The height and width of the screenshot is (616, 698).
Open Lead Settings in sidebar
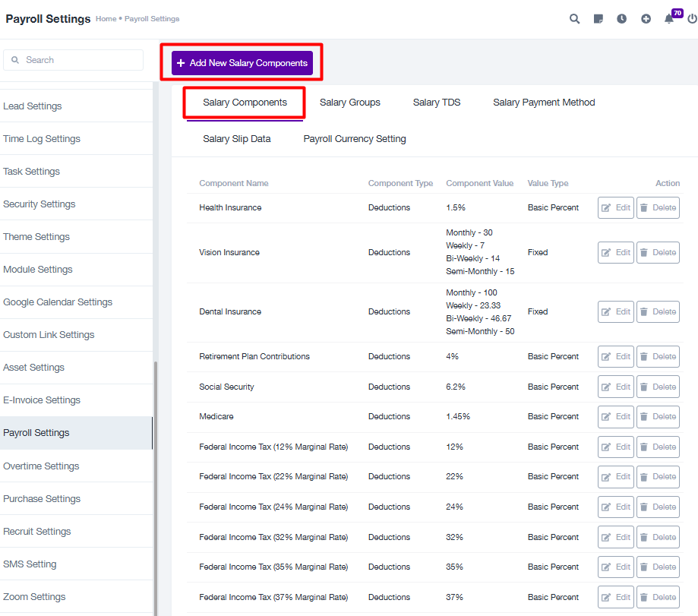click(x=76, y=106)
